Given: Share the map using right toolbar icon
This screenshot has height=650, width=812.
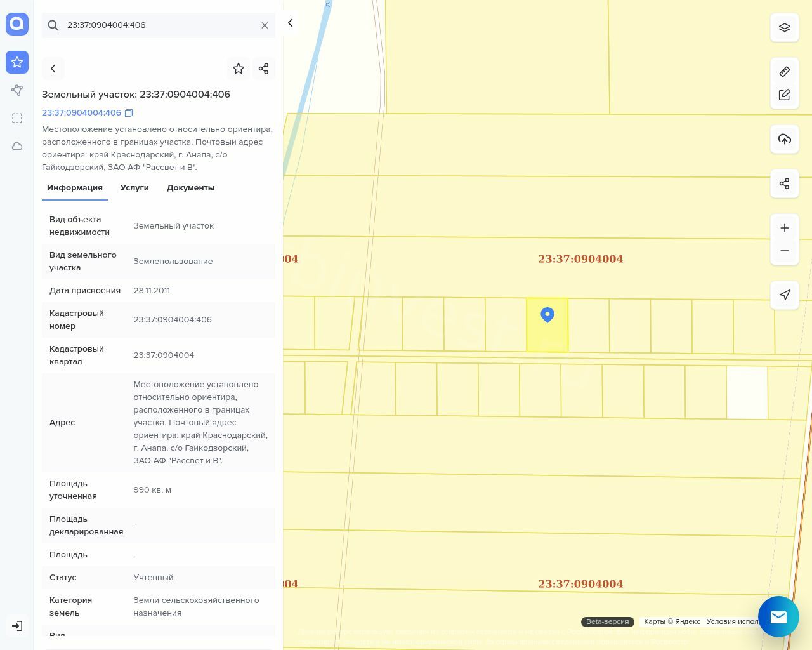Looking at the screenshot, I should [784, 183].
